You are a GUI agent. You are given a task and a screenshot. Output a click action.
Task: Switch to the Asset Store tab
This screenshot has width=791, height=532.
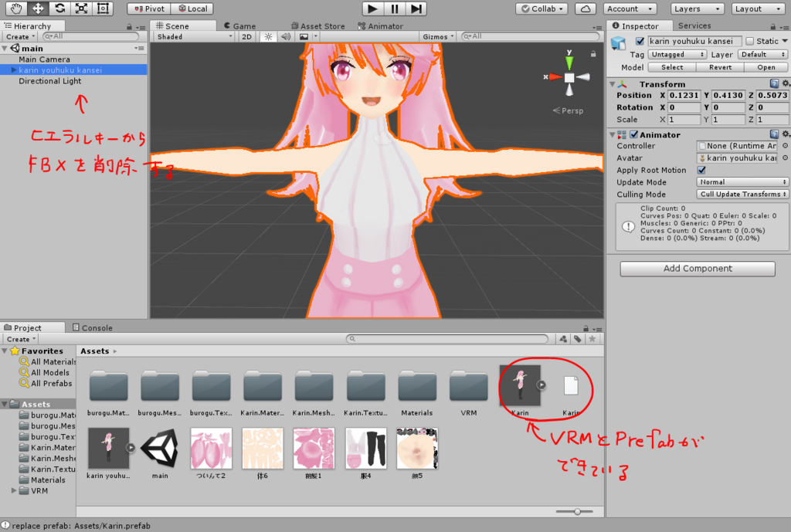[x=317, y=25]
